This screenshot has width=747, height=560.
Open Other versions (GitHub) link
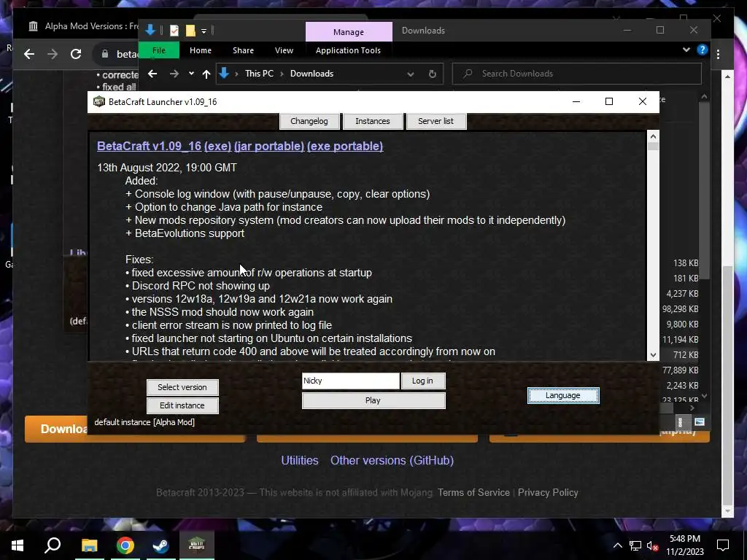coord(392,461)
